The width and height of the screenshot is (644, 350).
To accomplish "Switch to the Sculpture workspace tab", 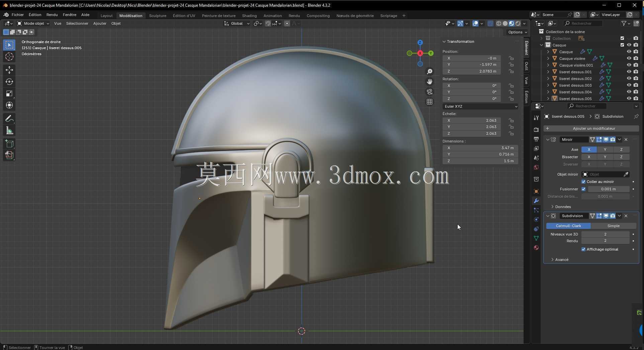I will (x=158, y=16).
